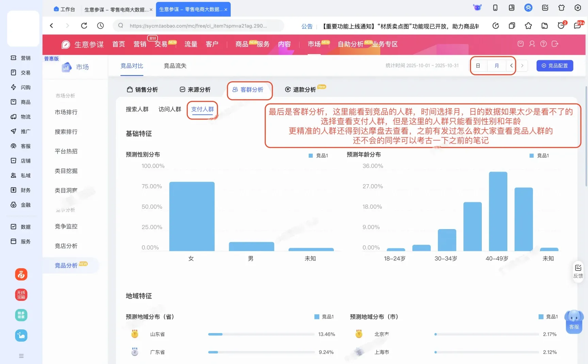Open browsing history clock icon
Viewport: 588px width, 364px height.
tap(100, 25)
